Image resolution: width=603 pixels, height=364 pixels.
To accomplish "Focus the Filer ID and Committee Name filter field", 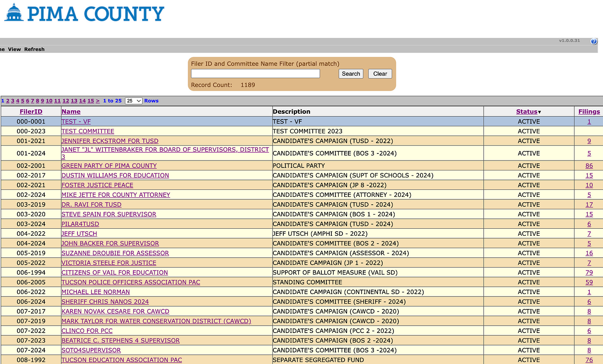I will click(256, 74).
